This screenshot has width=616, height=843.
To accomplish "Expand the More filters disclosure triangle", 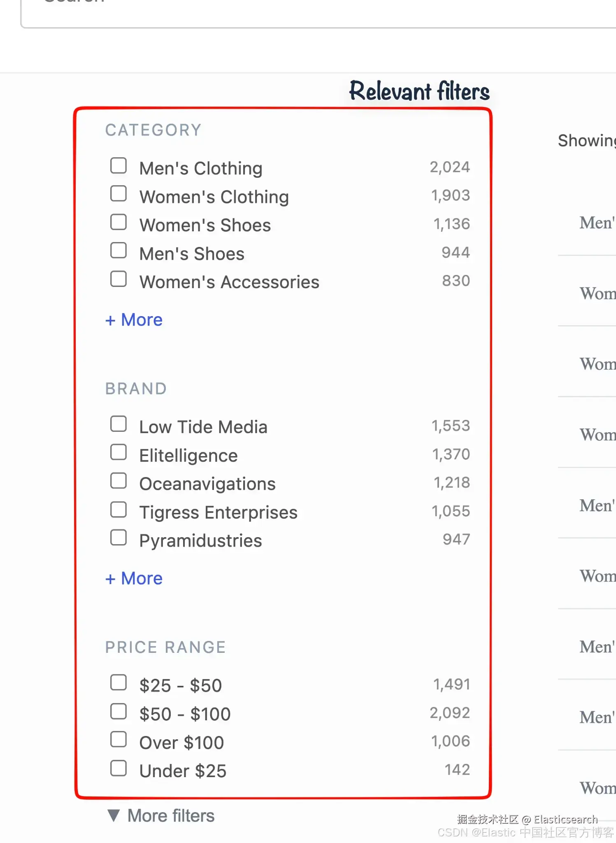I will 114,815.
